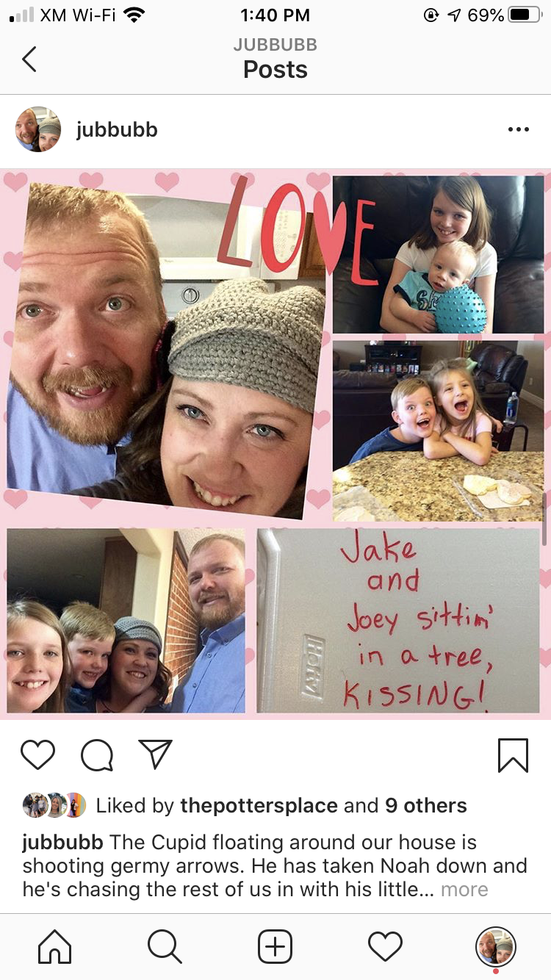Save the post with bookmark icon
The width and height of the screenshot is (551, 980).
click(513, 755)
